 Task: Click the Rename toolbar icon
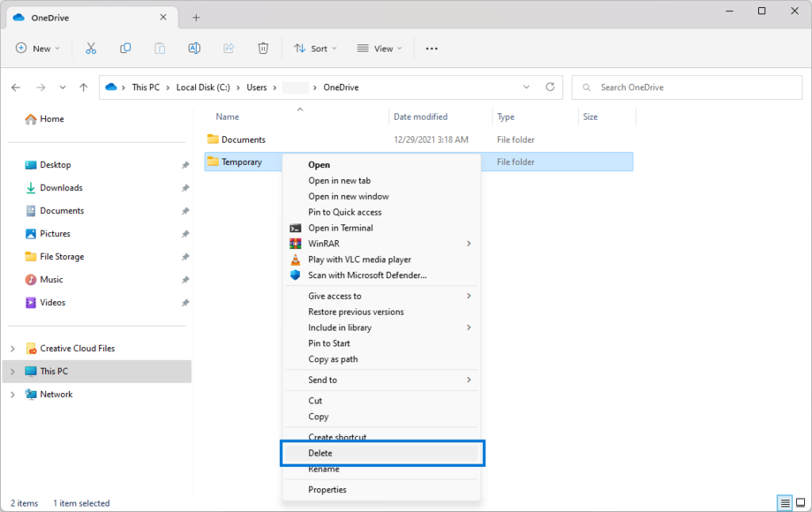(194, 48)
